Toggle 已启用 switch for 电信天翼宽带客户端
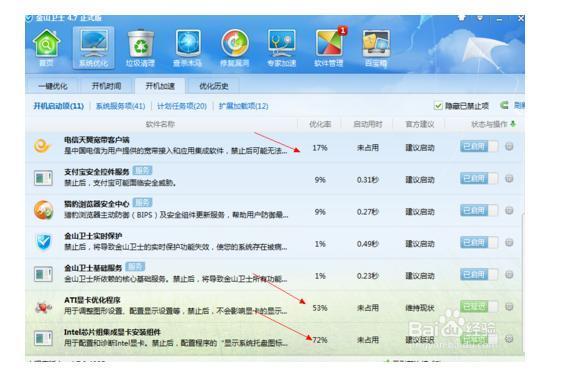The image size is (571, 374). (479, 146)
